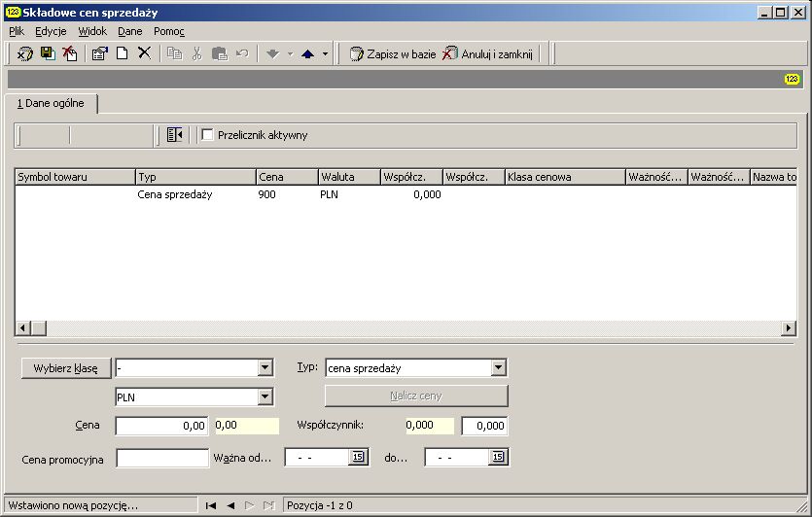Open the Pomoc menu
Image resolution: width=812 pixels, height=517 pixels.
click(x=169, y=31)
